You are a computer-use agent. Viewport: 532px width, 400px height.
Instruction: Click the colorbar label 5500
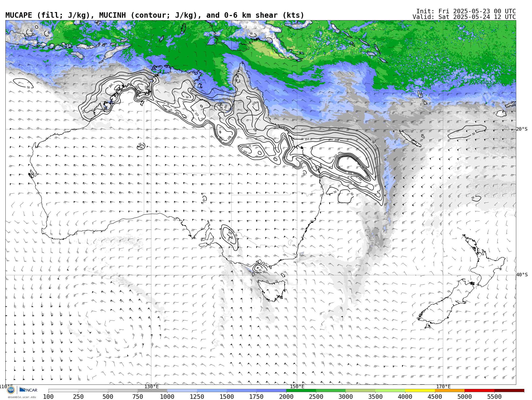coord(494,397)
